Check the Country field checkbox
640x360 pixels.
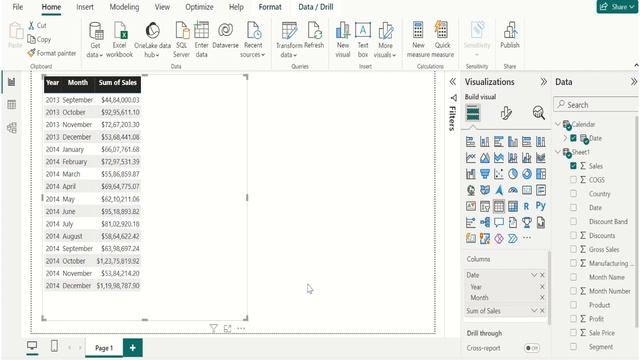[x=573, y=193]
